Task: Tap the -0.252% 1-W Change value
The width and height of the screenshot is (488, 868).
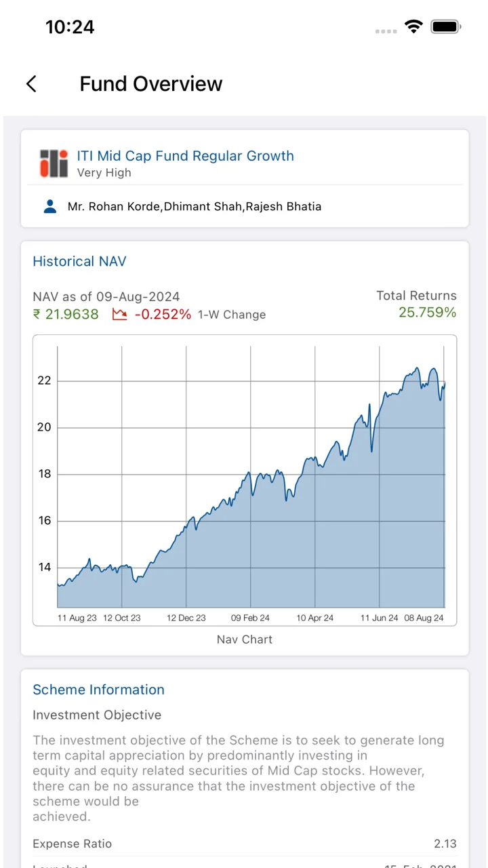Action: click(x=163, y=315)
